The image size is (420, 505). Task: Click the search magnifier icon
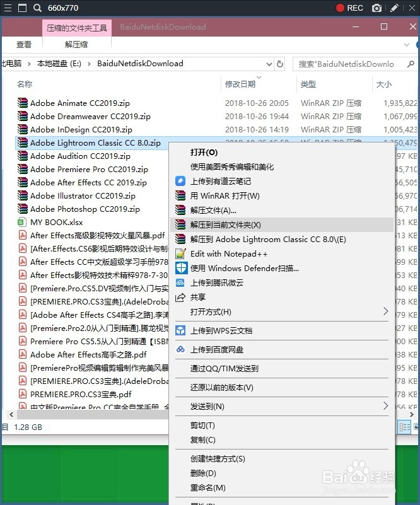(411, 64)
